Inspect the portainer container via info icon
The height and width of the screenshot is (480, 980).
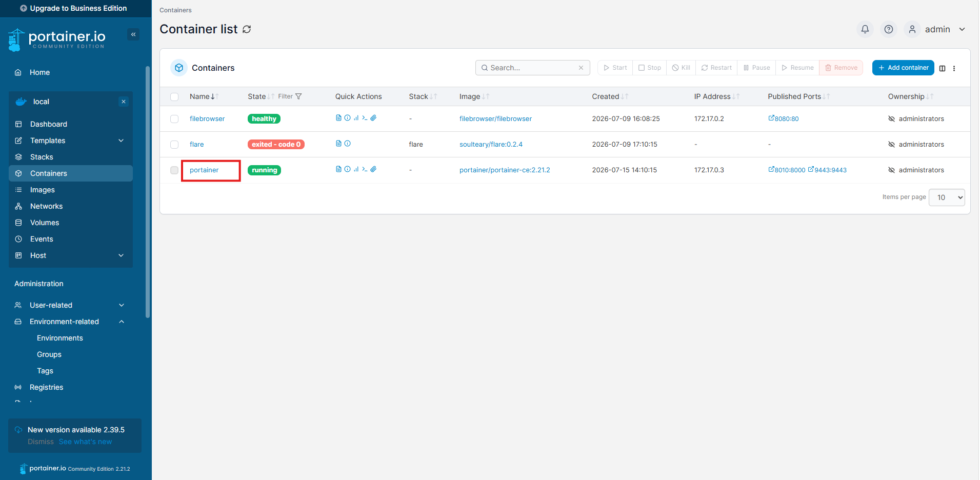347,169
